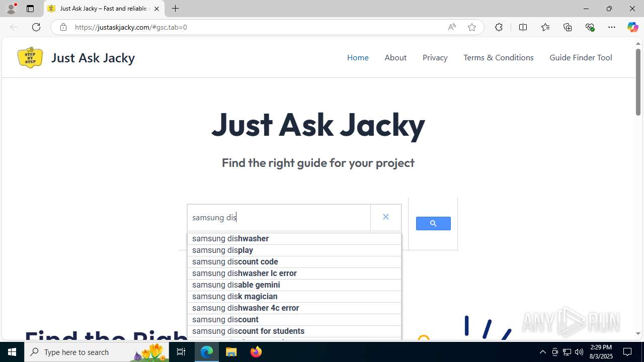Open the Guide Finder Tool link
Image resolution: width=644 pixels, height=362 pixels.
pyautogui.click(x=581, y=57)
